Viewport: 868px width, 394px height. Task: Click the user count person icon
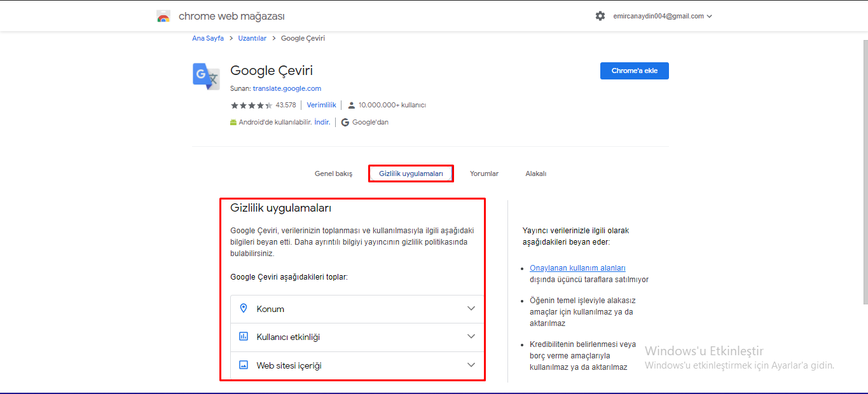point(351,105)
